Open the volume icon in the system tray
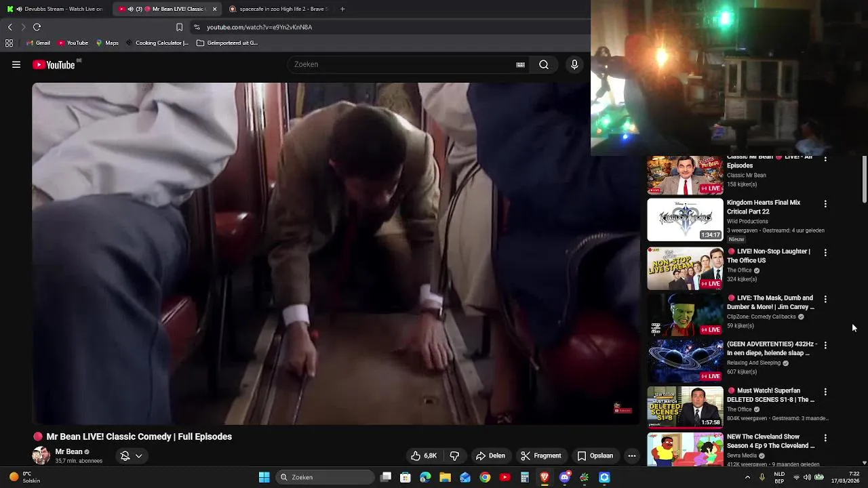This screenshot has width=868, height=488. [x=808, y=477]
